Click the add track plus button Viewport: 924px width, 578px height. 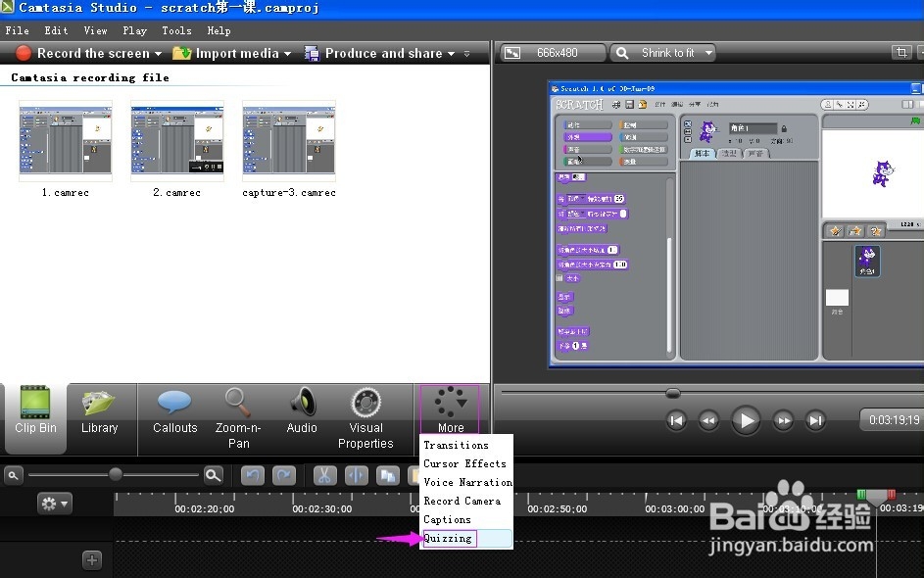coord(92,559)
